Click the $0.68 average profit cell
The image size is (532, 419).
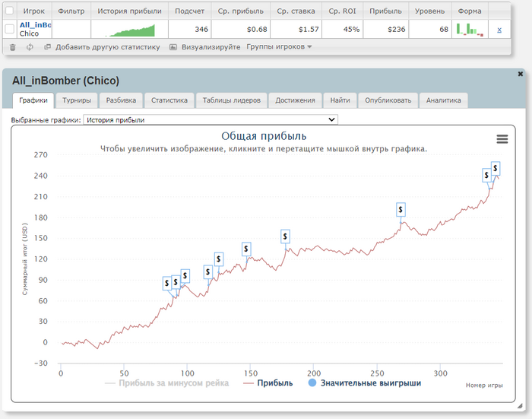(241, 29)
